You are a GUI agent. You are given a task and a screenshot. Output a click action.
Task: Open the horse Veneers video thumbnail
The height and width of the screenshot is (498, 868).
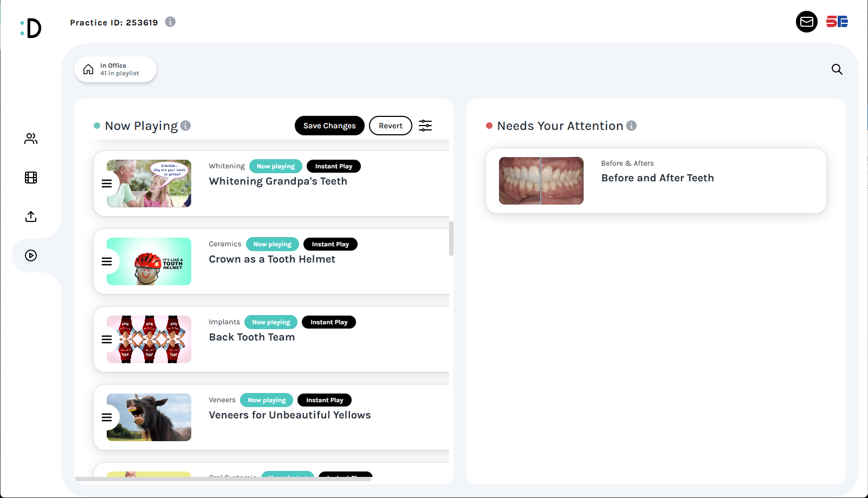(149, 417)
